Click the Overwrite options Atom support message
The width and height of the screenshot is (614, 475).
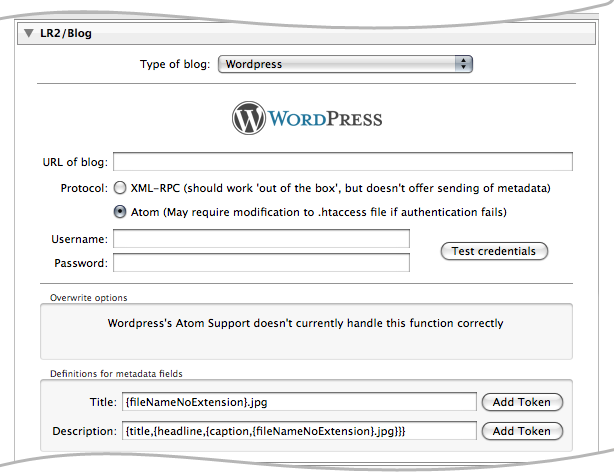coord(305,323)
